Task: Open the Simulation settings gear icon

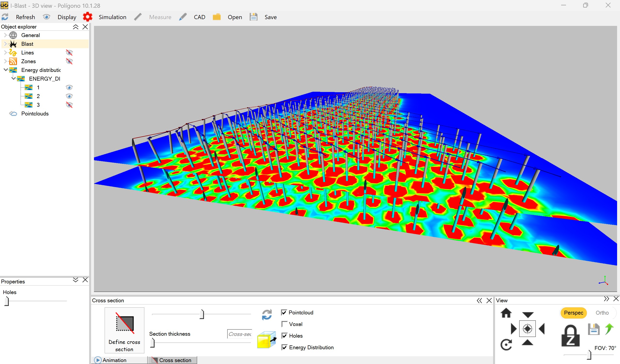Action: [x=88, y=16]
